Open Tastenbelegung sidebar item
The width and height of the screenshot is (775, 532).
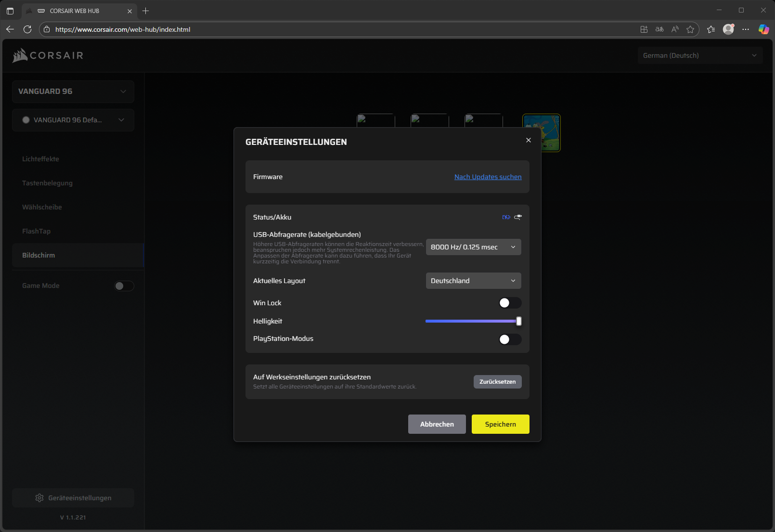coord(47,183)
